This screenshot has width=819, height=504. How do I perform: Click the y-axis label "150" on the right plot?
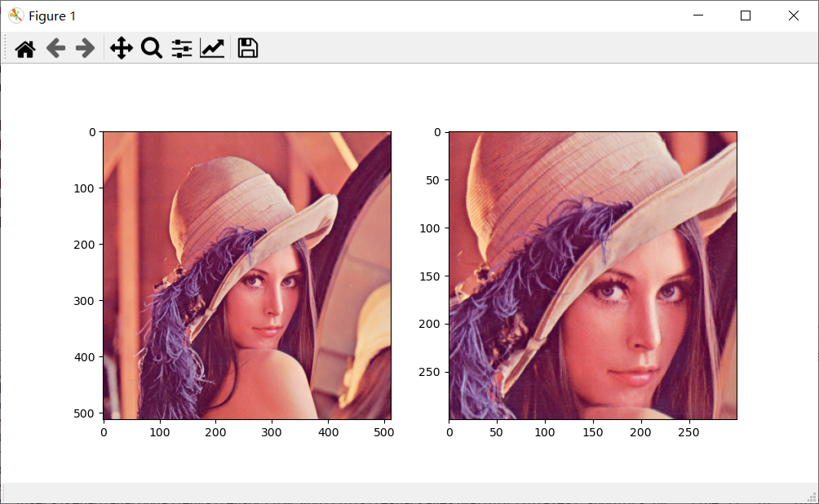point(430,276)
